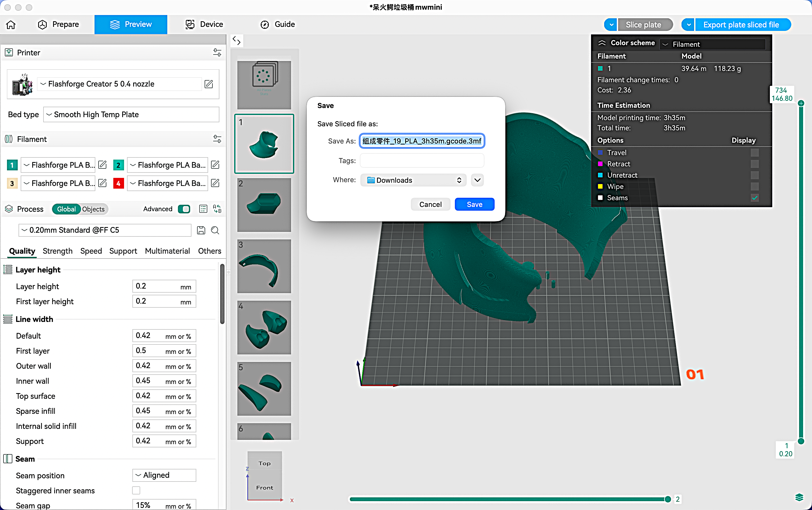Click the Top face of view cube

(x=264, y=464)
